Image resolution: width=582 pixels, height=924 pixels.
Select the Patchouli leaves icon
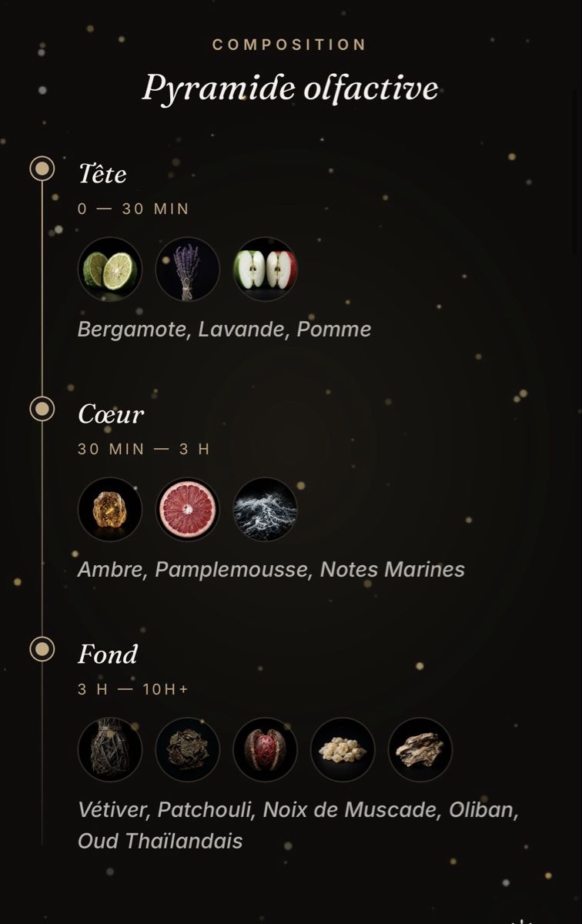[188, 750]
